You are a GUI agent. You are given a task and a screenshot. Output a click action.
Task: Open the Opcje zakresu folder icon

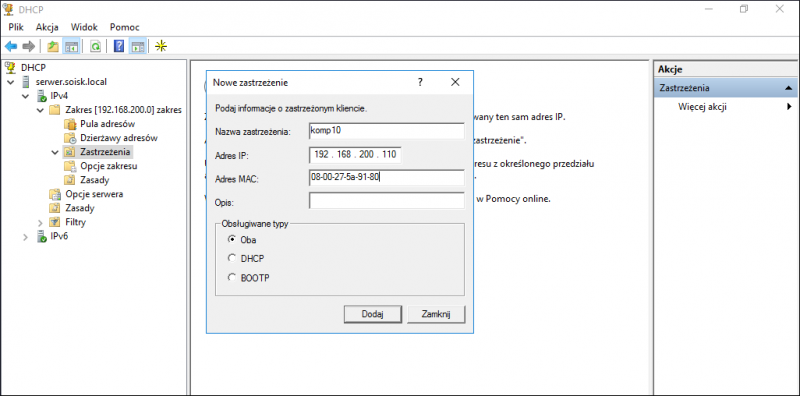[x=70, y=166]
